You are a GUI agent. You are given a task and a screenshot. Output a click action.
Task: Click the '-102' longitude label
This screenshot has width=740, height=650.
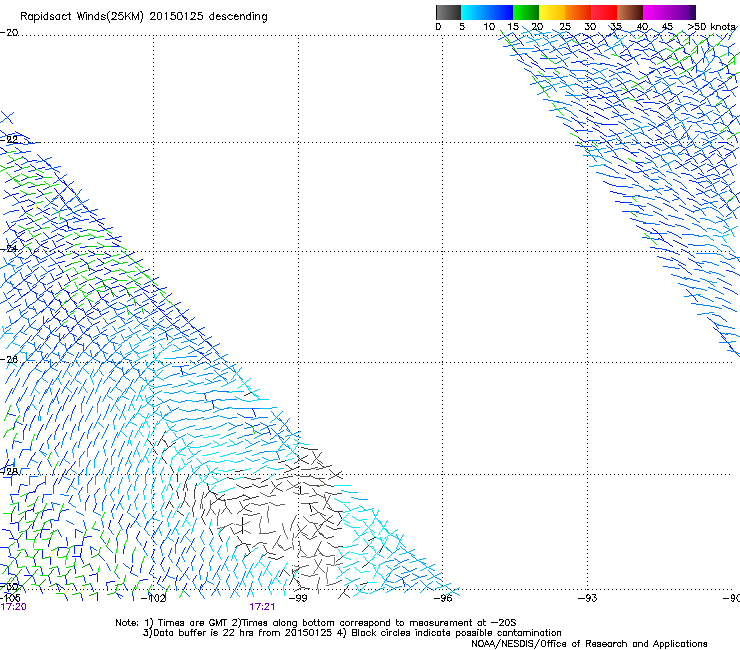point(154,599)
